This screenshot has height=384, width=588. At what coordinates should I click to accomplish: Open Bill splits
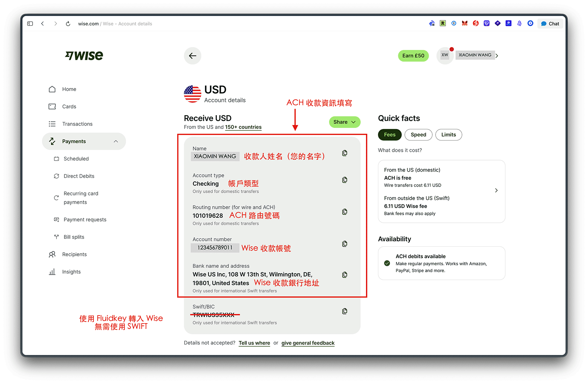coord(74,237)
